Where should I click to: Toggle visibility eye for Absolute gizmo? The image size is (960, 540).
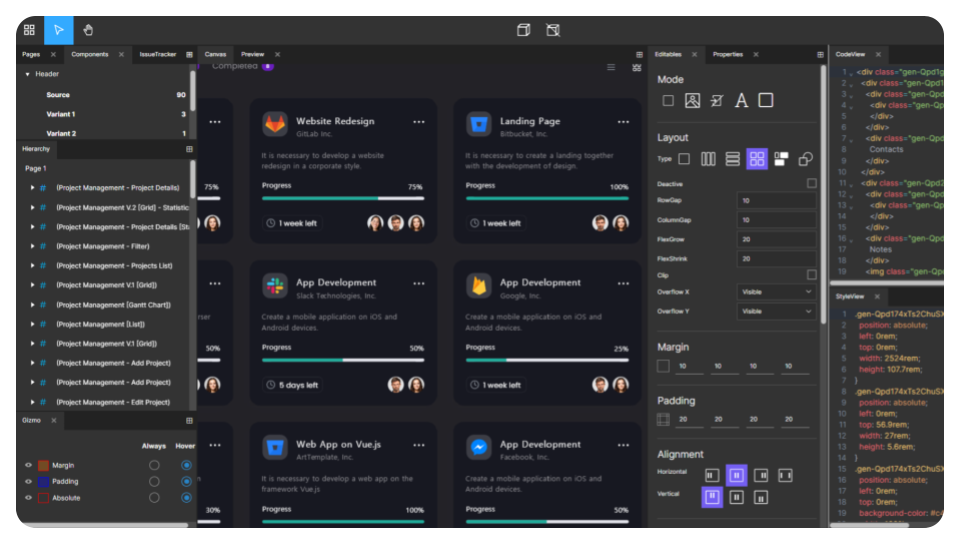pos(28,498)
